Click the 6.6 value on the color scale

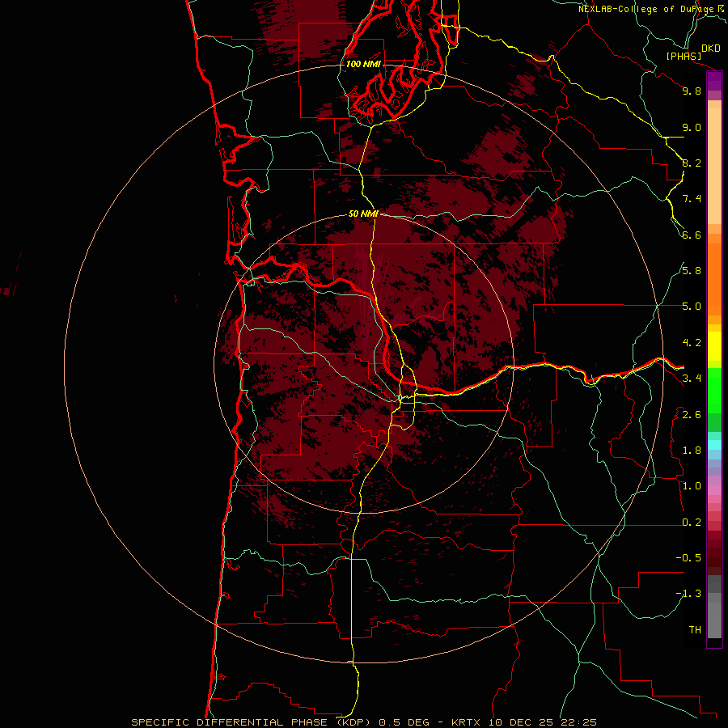click(x=692, y=235)
